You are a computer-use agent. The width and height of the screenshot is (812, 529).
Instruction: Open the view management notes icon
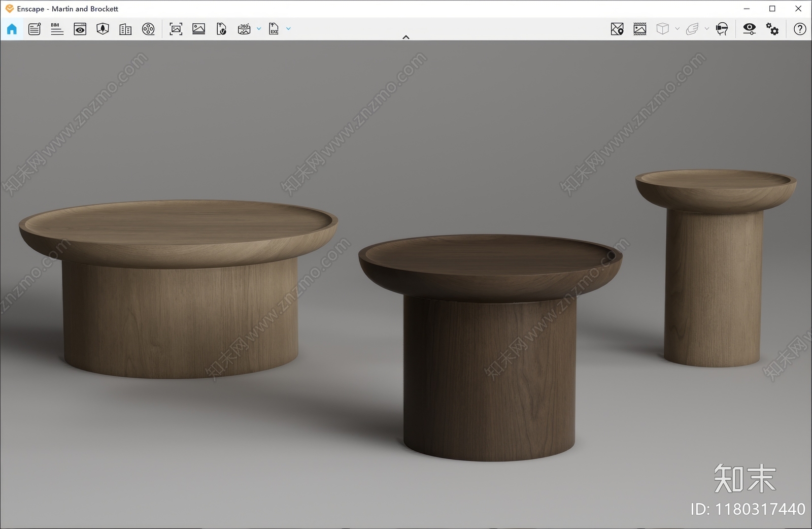coord(35,29)
